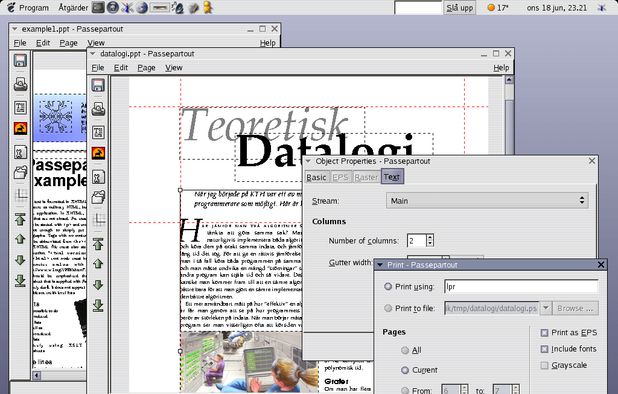Viewport: 618px width, 394px height.
Task: Open streams folder icon in datalogi.ppt toolbar
Action: coord(98,197)
